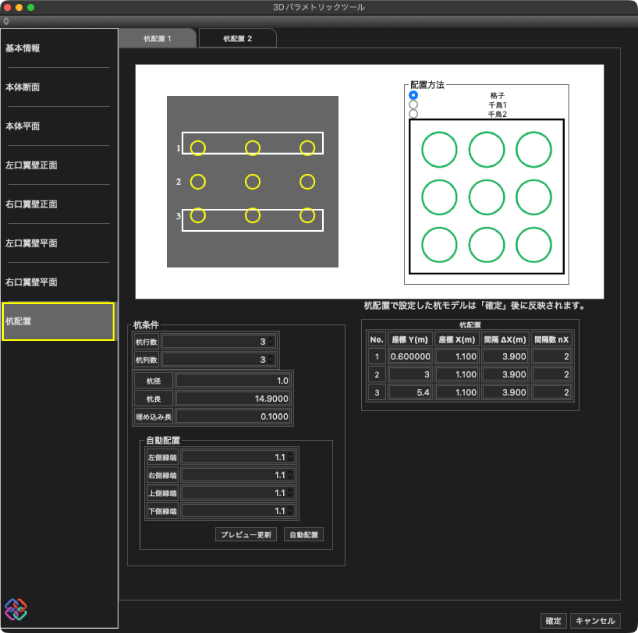Click the window title 3Dパラメトリックツール
The image size is (638, 633).
tap(319, 7)
